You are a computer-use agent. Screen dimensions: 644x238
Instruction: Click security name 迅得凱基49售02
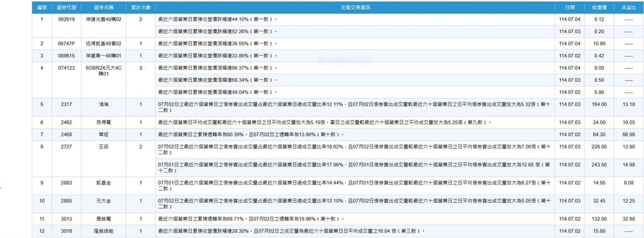pyautogui.click(x=103, y=43)
